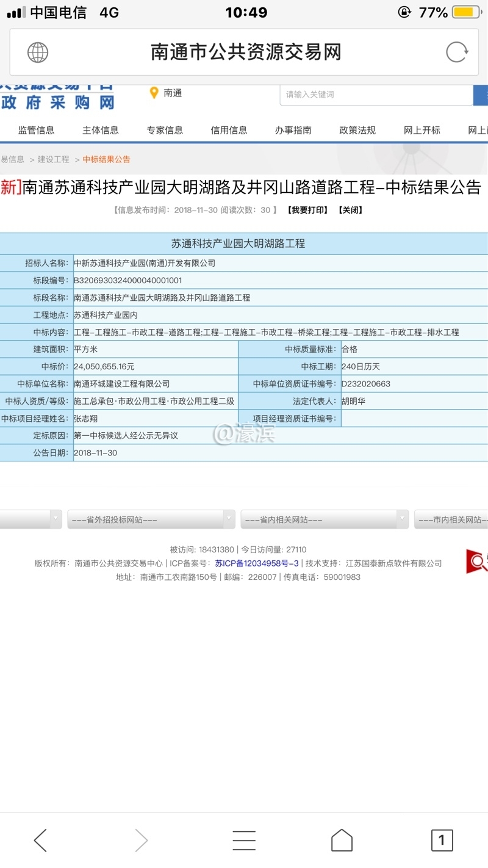Open the 市内相关网站 dropdown

click(x=451, y=519)
